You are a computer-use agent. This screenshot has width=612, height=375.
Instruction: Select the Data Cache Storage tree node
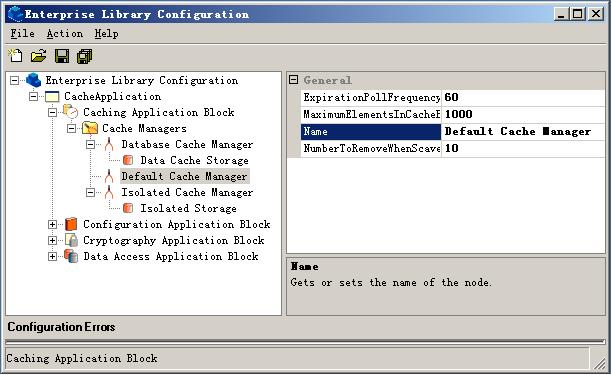click(194, 160)
